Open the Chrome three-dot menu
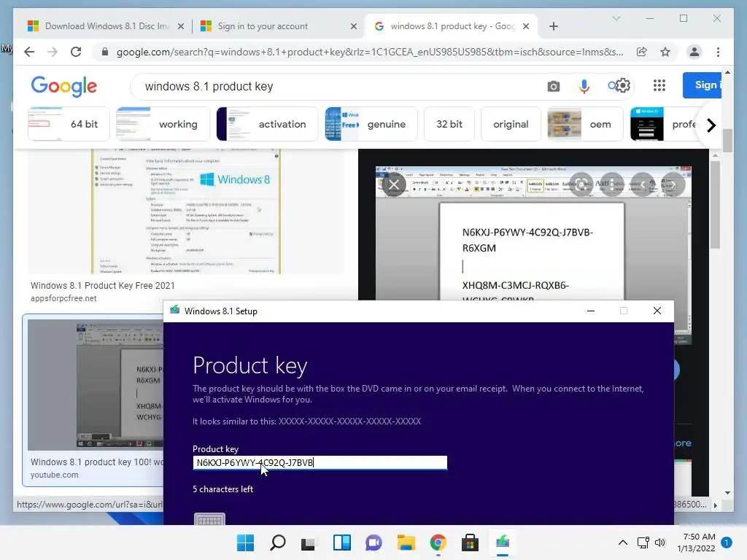 718,52
